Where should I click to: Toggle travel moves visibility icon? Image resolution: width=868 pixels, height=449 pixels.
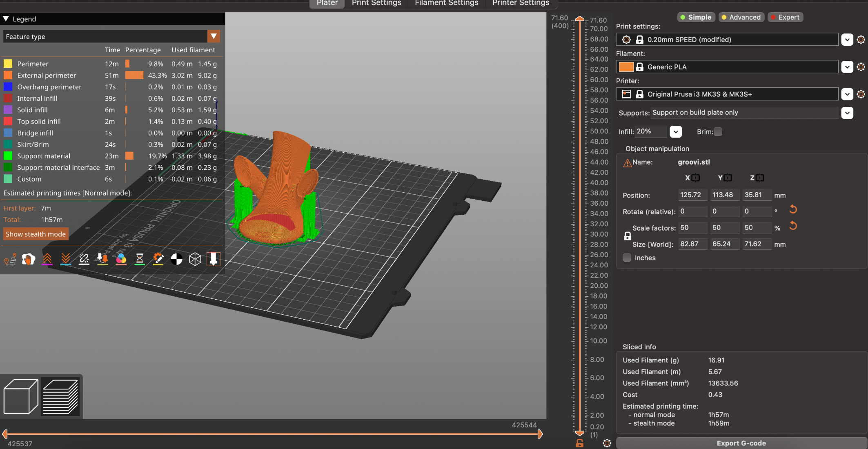coord(10,259)
